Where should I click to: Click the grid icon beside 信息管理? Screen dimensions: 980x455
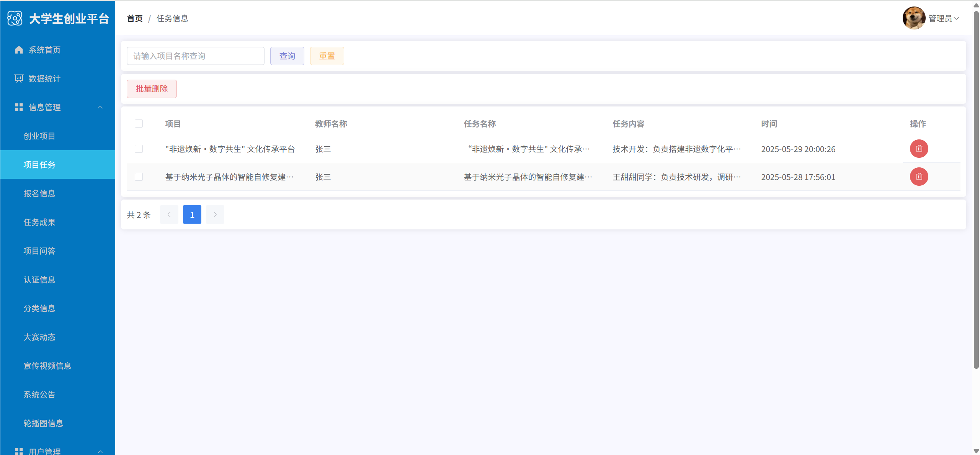[x=19, y=107]
